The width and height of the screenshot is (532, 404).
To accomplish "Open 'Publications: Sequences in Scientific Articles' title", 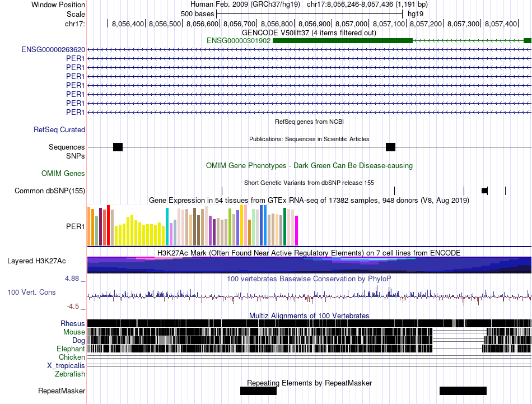I will tap(309, 139).
